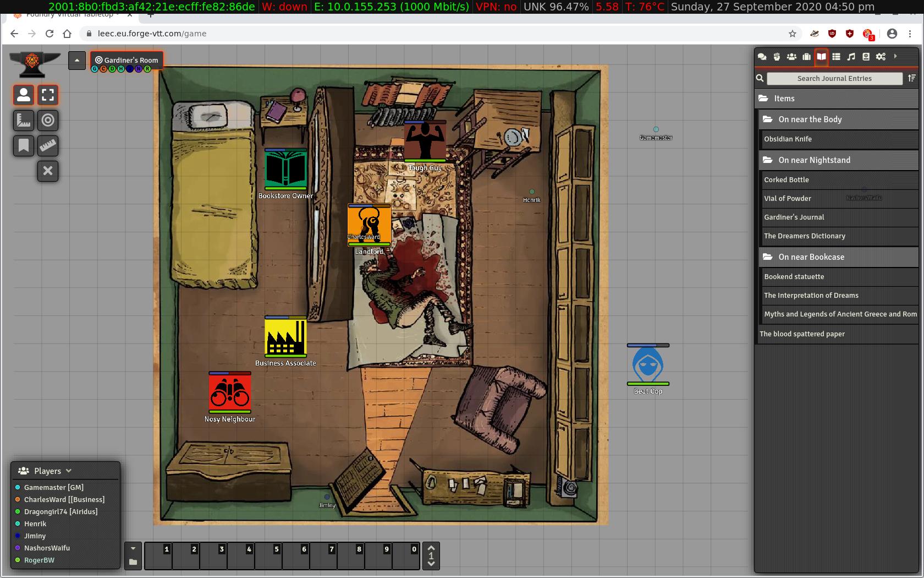
Task: Open the Actors Directory tab
Action: [x=791, y=57]
